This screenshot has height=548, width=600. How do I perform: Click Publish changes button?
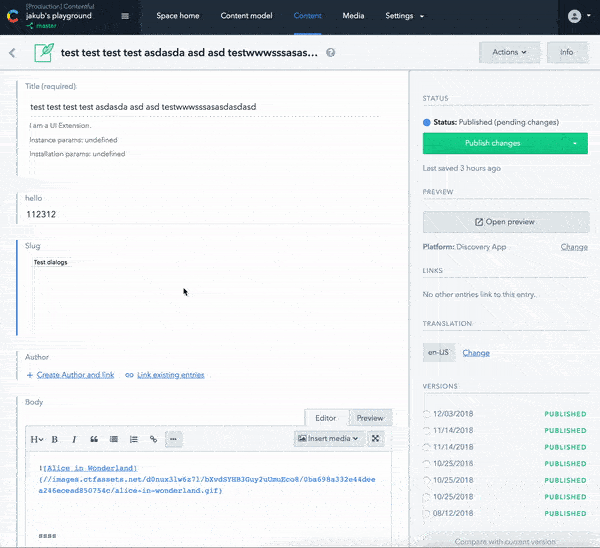[x=492, y=144]
